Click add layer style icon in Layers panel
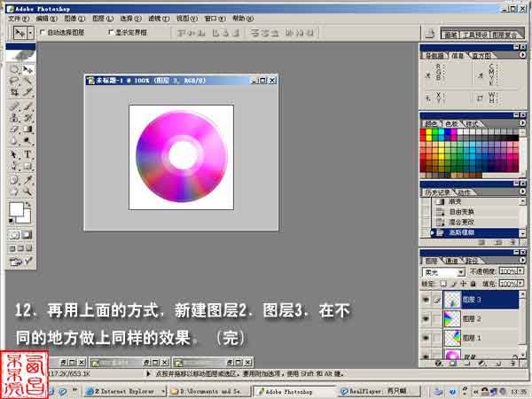The image size is (532, 399). point(438,364)
